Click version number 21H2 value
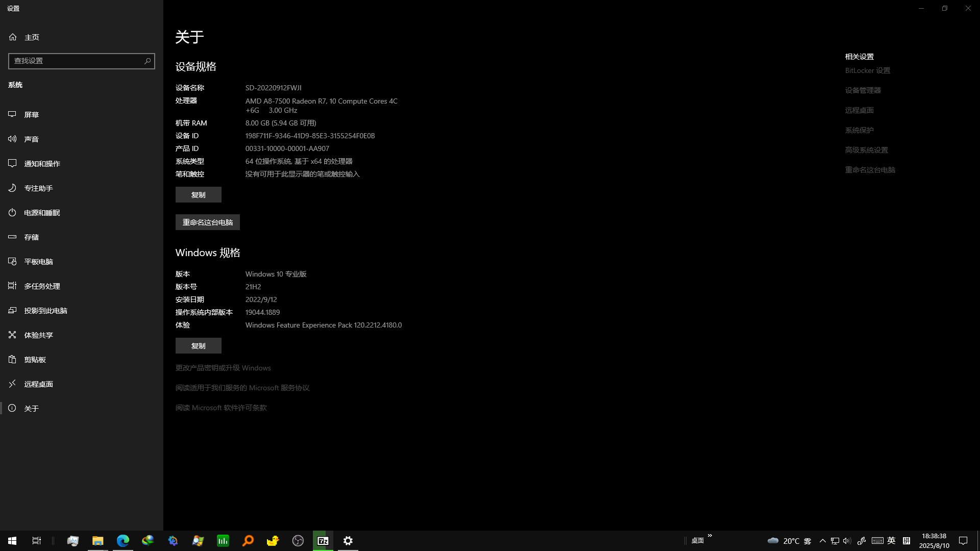Screen dimensions: 980x551 (x=253, y=287)
